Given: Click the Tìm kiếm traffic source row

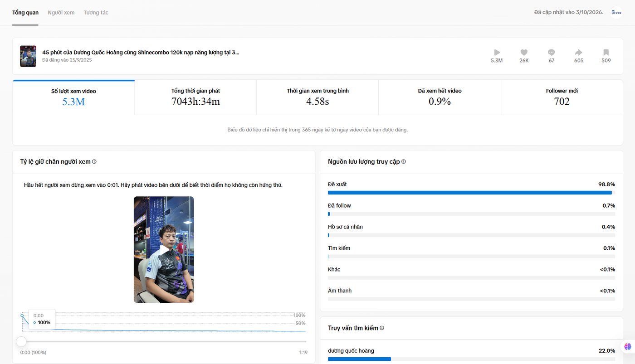Looking at the screenshot, I should pos(472,252).
